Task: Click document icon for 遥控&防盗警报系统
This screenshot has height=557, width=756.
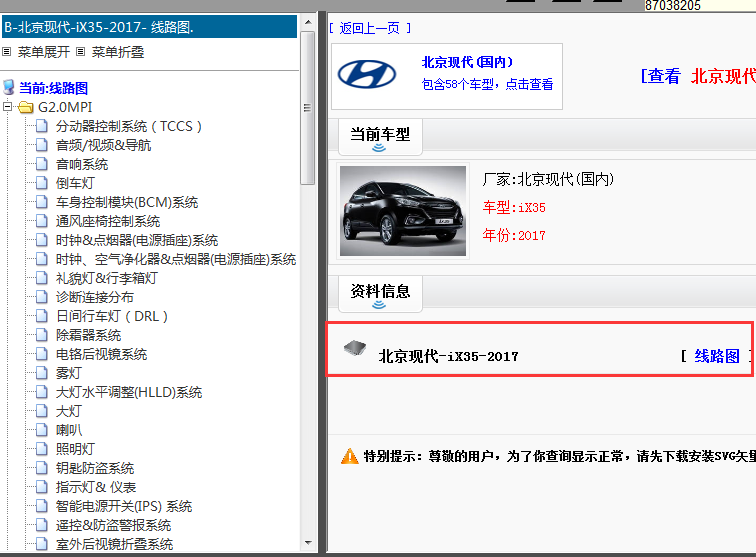Action: pyautogui.click(x=42, y=526)
